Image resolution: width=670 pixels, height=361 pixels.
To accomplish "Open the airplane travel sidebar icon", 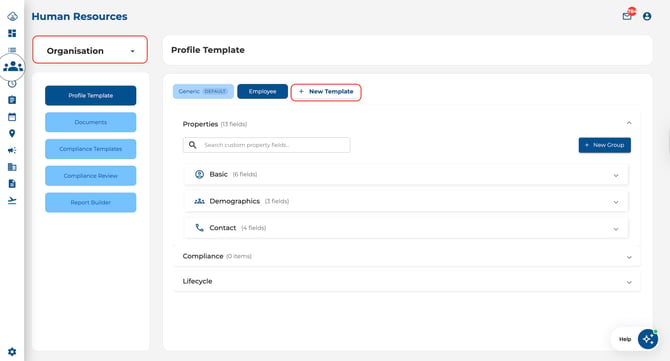I will [x=12, y=200].
